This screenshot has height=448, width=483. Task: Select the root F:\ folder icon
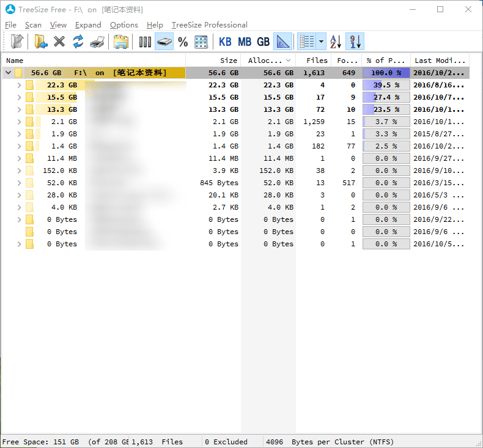19,73
